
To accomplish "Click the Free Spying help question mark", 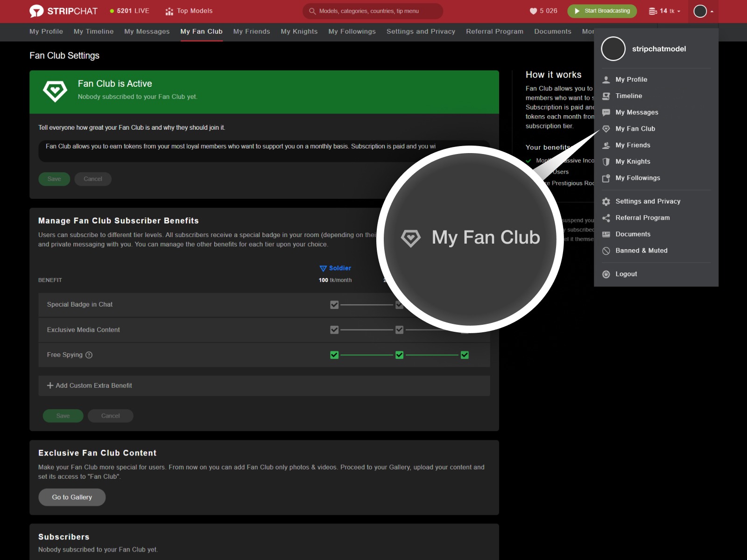I will [x=89, y=355].
